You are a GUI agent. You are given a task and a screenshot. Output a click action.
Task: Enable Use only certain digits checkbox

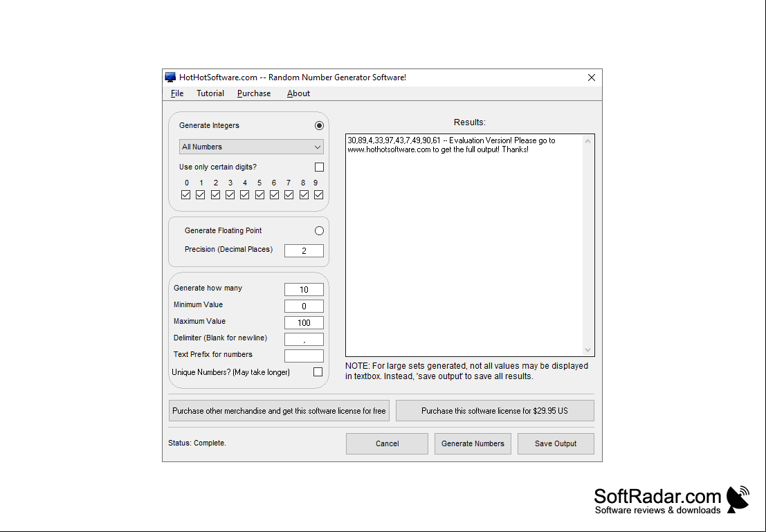[x=319, y=167]
